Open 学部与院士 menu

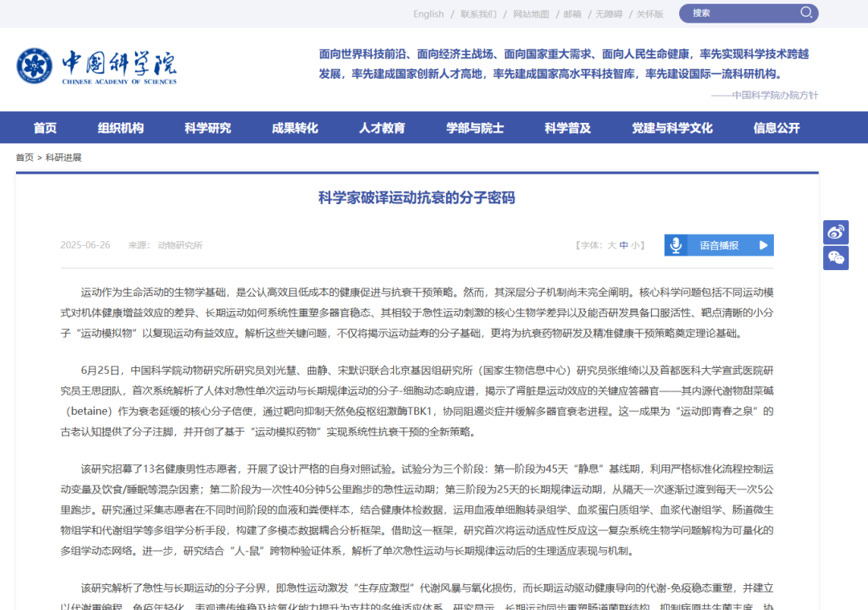475,128
